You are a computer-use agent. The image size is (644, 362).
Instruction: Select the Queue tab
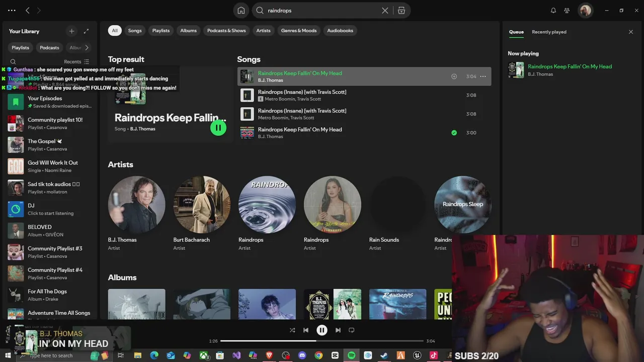516,32
